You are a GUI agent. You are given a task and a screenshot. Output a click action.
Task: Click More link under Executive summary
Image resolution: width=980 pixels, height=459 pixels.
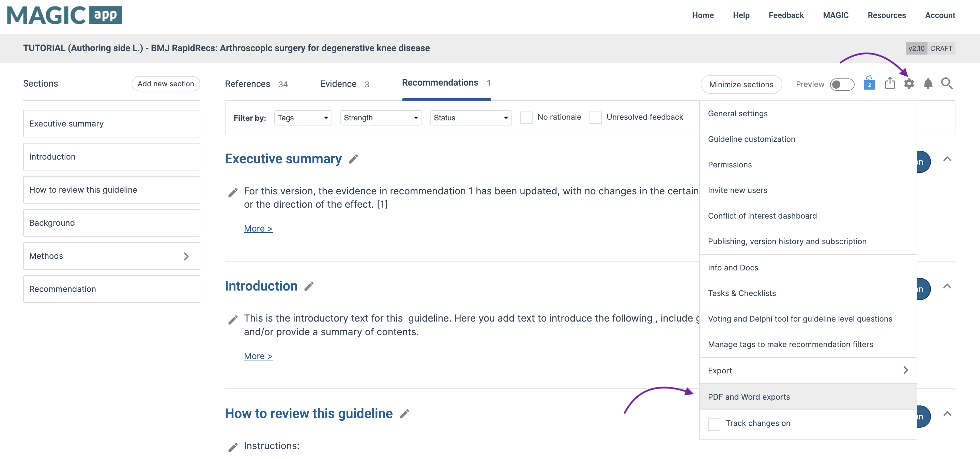click(x=258, y=228)
